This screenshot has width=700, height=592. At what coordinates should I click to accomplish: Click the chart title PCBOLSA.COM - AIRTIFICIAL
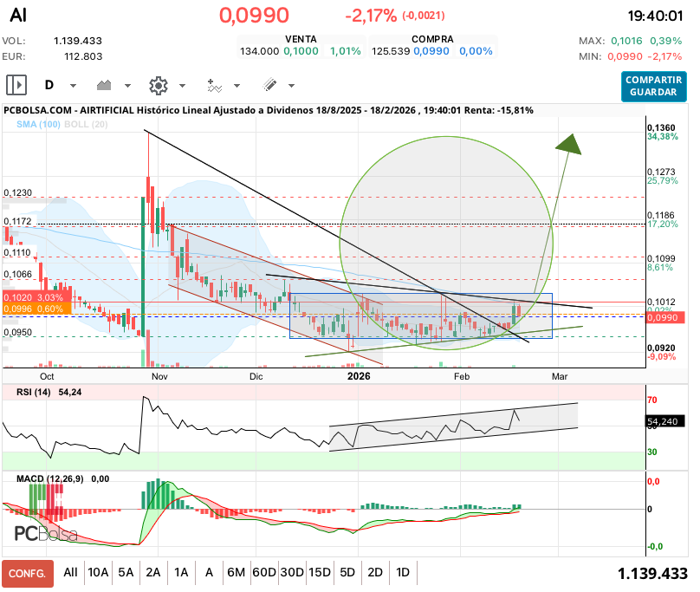(68, 110)
